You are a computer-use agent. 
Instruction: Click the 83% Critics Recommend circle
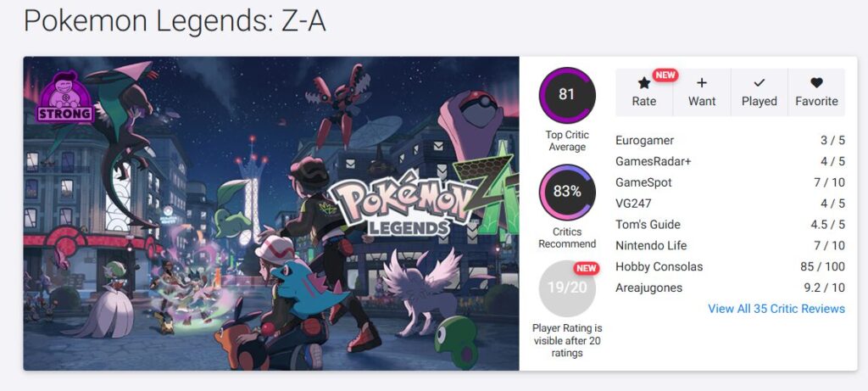[x=567, y=192]
